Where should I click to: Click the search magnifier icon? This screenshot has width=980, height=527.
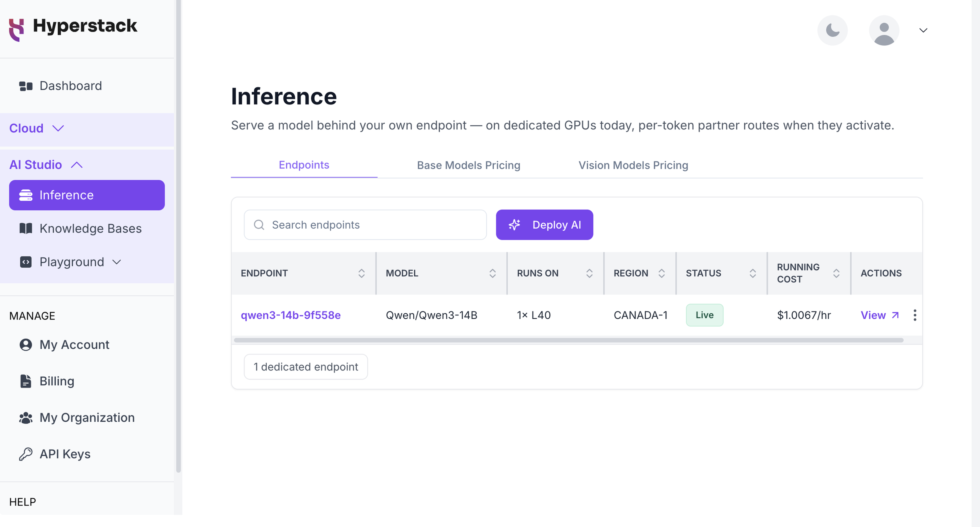[259, 225]
